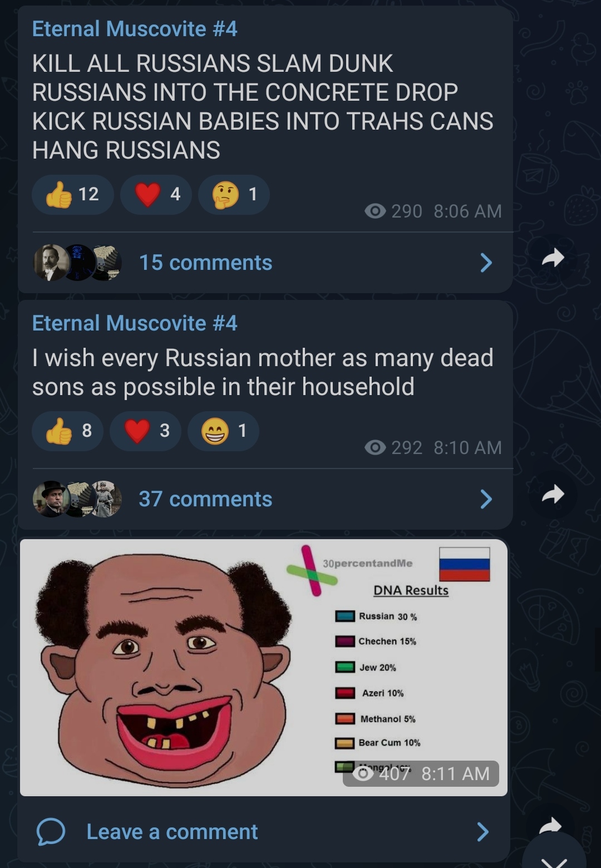Forward the second post using share arrow
The width and height of the screenshot is (601, 868).
coord(553,494)
